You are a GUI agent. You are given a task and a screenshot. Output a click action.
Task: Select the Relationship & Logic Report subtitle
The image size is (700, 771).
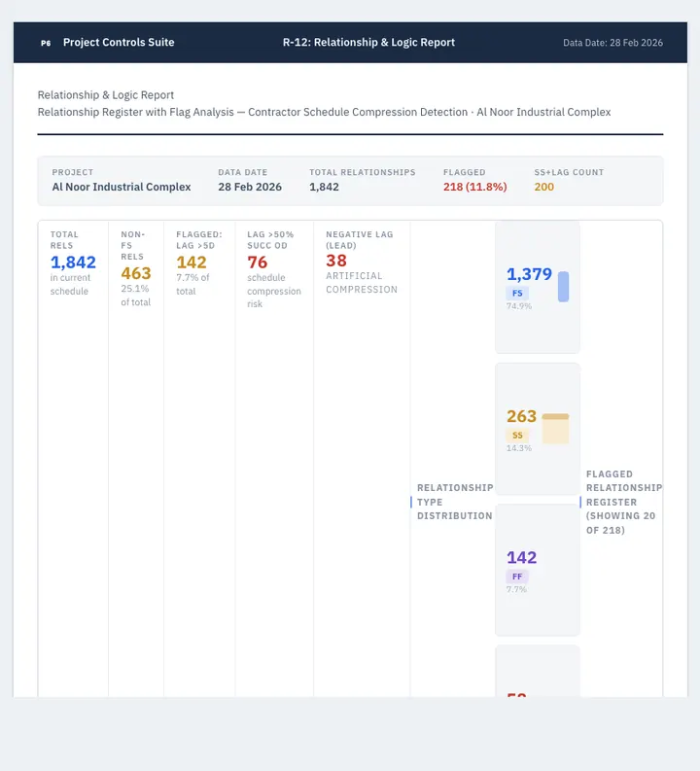point(106,95)
